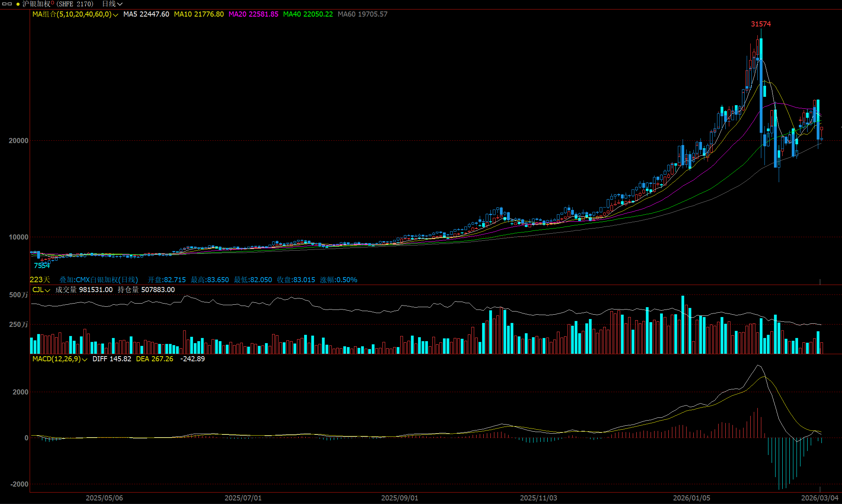
Task: Click the 2026/01/05 date on time axis
Action: click(691, 498)
